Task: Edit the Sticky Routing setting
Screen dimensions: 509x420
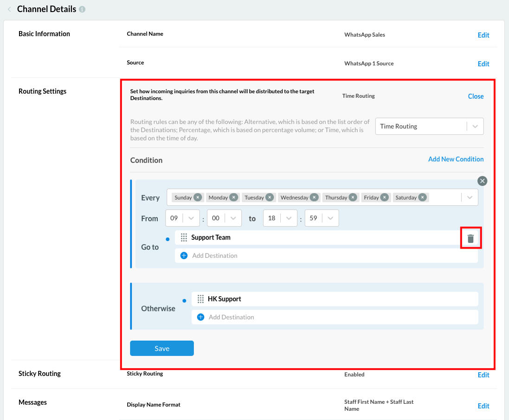Action: pos(483,375)
